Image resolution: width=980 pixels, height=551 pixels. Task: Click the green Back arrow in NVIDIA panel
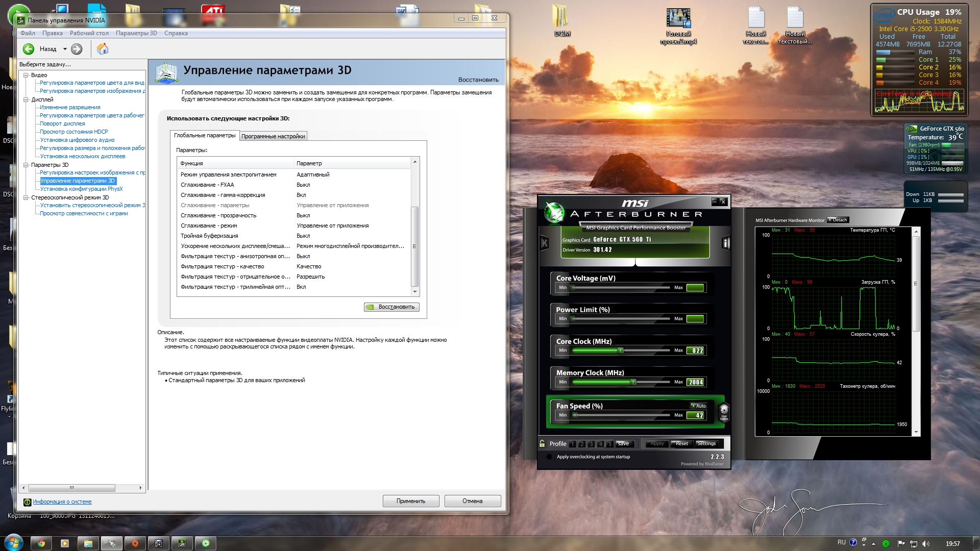pos(29,49)
